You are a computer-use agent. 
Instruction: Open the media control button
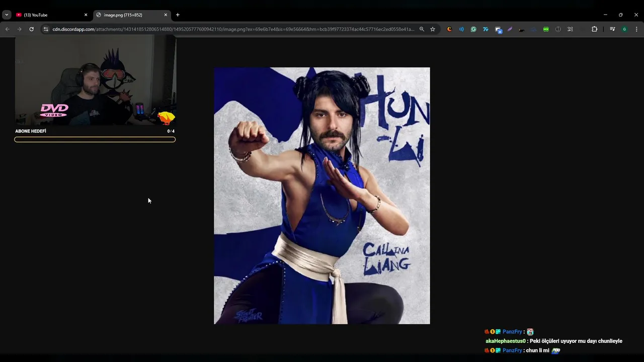point(612,29)
